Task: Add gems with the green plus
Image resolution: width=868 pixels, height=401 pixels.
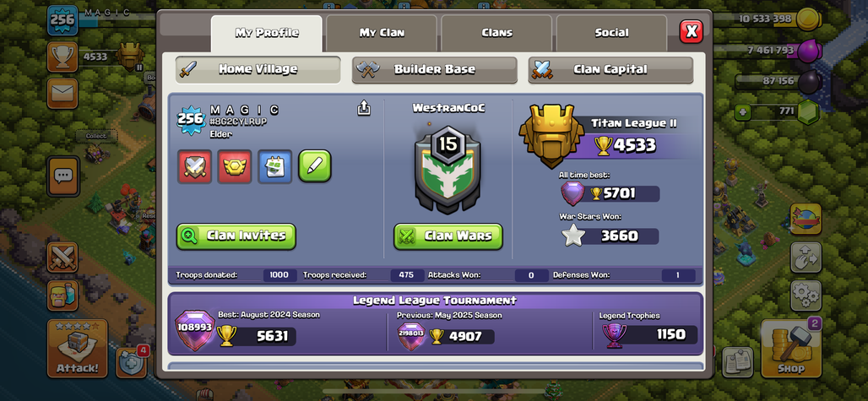Action: pos(743,113)
